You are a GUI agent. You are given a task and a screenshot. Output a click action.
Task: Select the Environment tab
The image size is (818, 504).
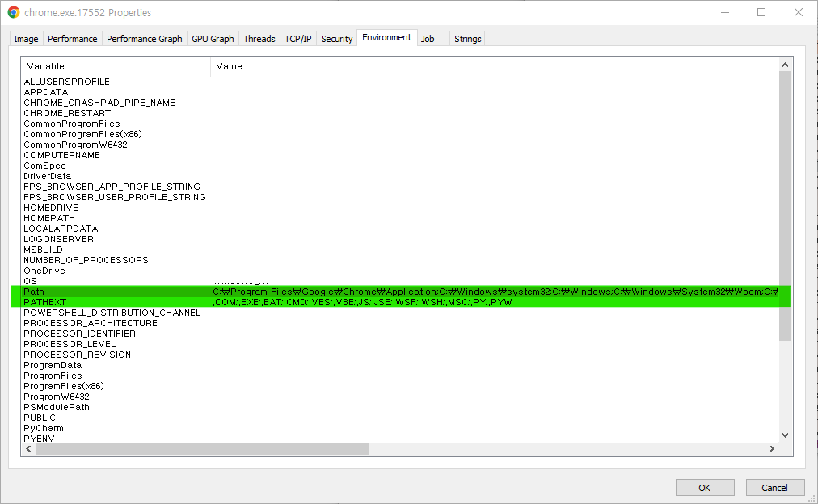point(386,37)
